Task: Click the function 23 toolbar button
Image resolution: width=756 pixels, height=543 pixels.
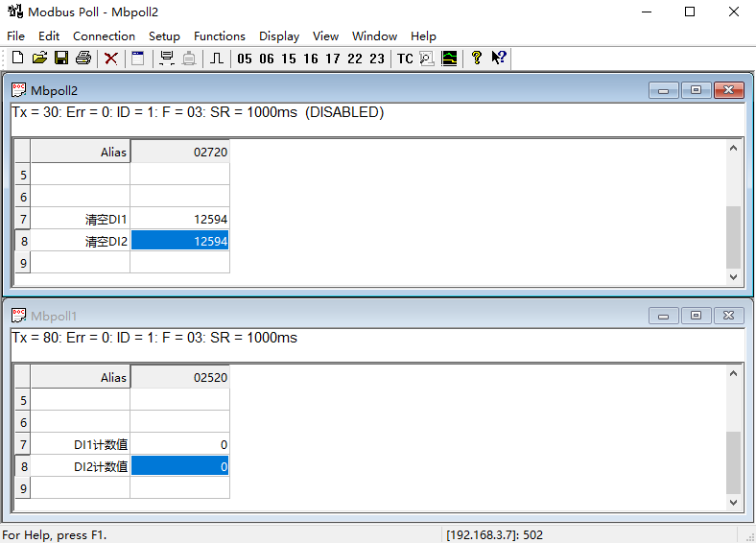Action: pyautogui.click(x=377, y=59)
